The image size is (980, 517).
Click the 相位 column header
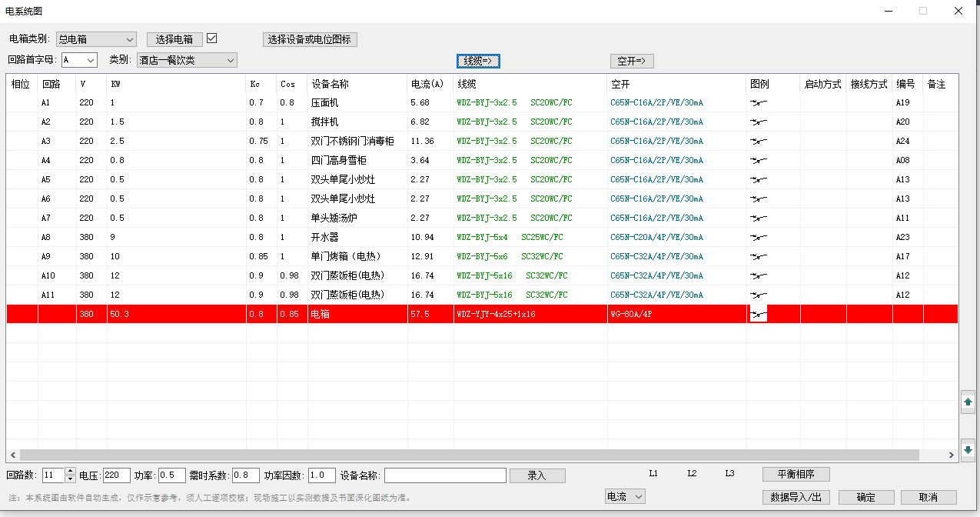pyautogui.click(x=22, y=84)
